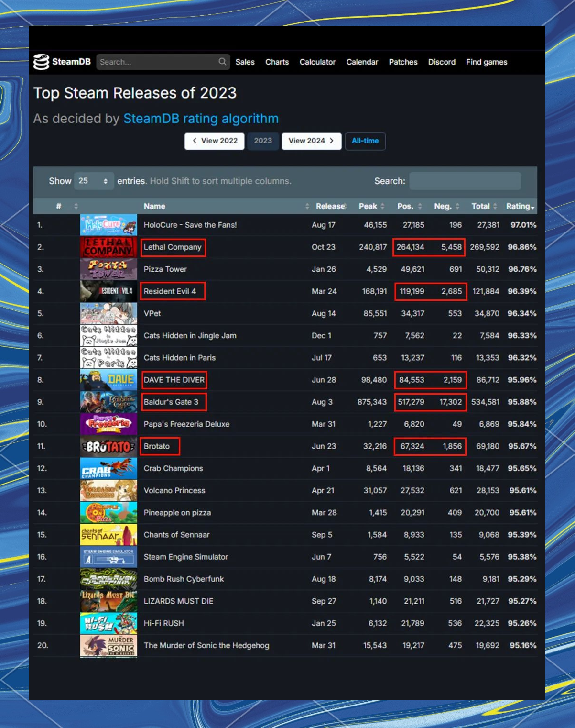This screenshot has width=575, height=728.
Task: Click the search magnifier icon
Action: pos(222,62)
